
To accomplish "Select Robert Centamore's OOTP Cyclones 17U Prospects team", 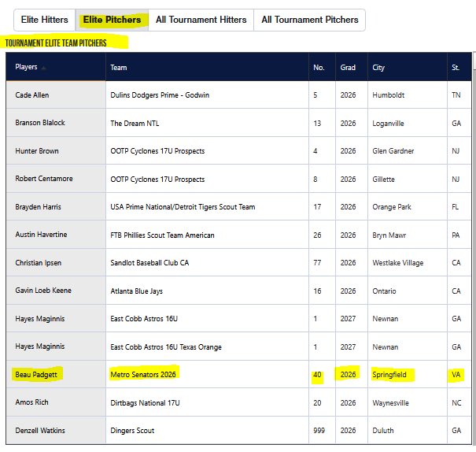I will point(157,180).
